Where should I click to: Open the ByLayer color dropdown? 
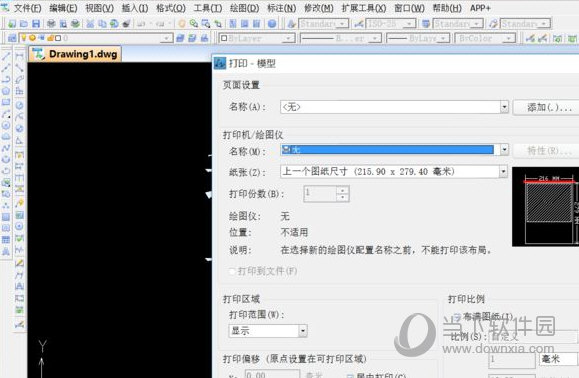pyautogui.click(x=288, y=38)
